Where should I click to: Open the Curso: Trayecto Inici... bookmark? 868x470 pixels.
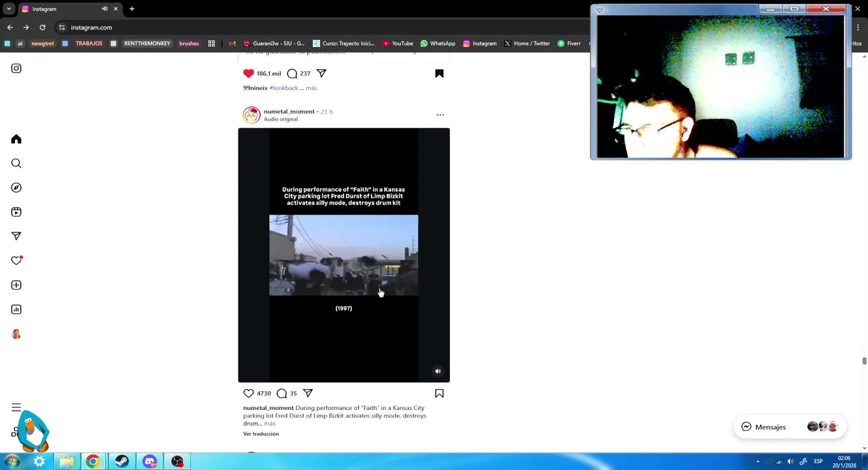coord(343,44)
